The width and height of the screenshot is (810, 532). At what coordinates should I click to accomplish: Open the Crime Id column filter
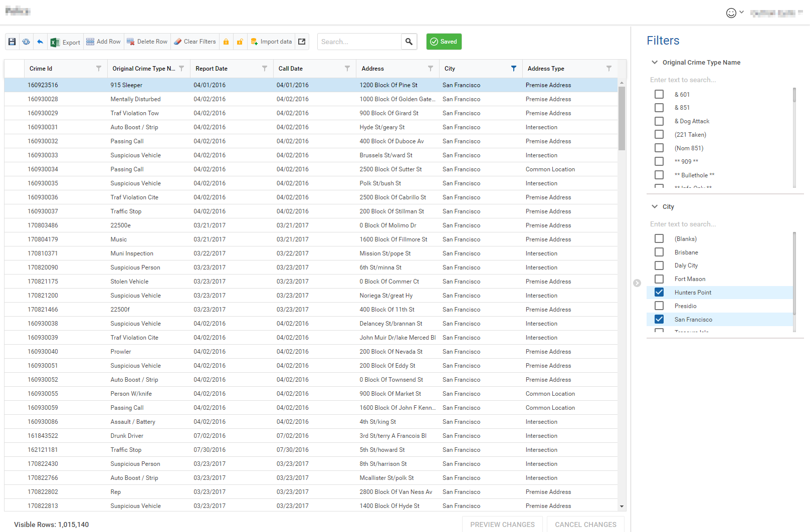coord(98,69)
